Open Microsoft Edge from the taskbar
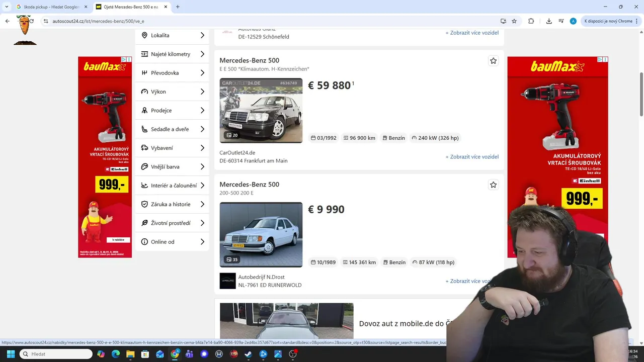Viewport: 644px width, 362px height. pos(116,354)
